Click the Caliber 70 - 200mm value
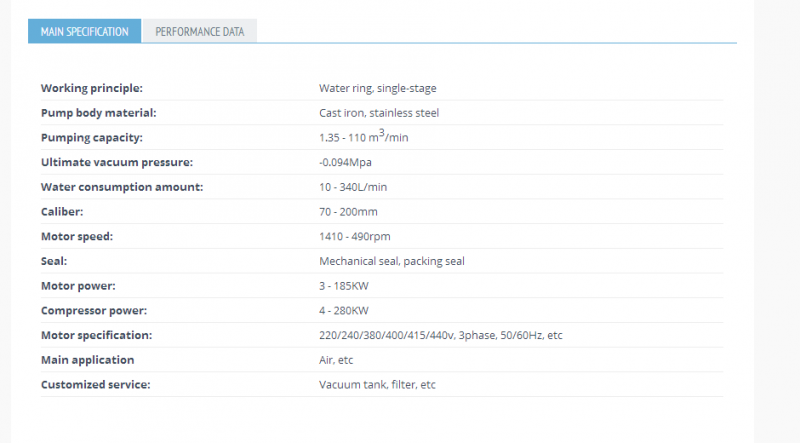Viewport: 800px width, 443px height. point(348,212)
